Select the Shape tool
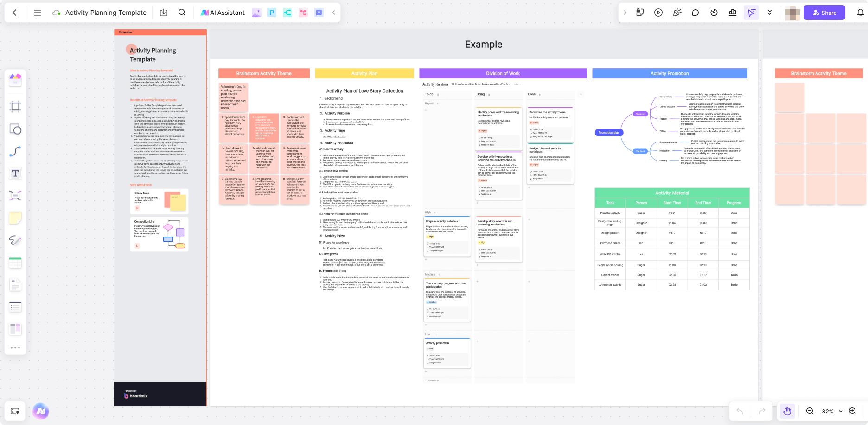The image size is (868, 425). click(15, 129)
